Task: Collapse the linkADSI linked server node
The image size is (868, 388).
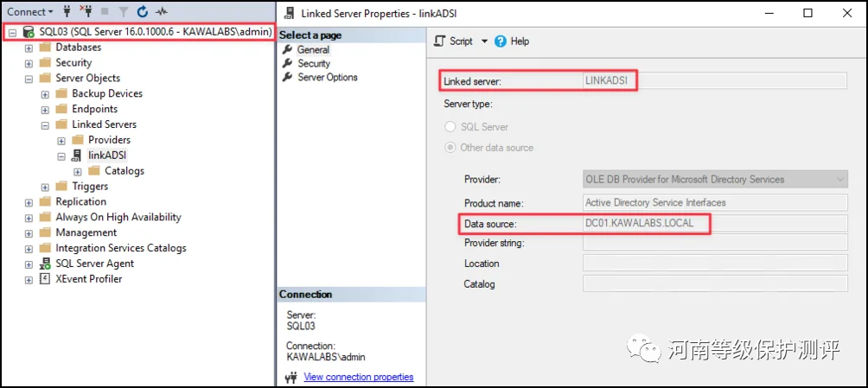Action: (61, 156)
